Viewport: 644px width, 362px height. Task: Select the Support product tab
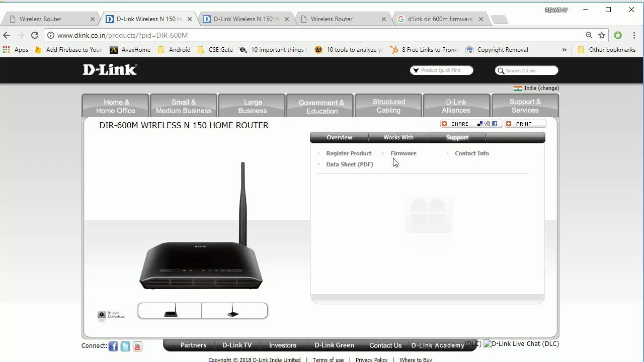[457, 137]
